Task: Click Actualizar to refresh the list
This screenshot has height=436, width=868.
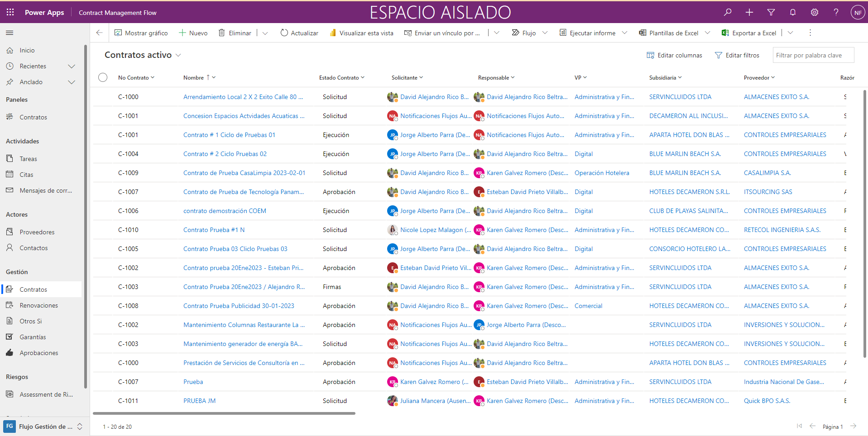Action: tap(299, 33)
